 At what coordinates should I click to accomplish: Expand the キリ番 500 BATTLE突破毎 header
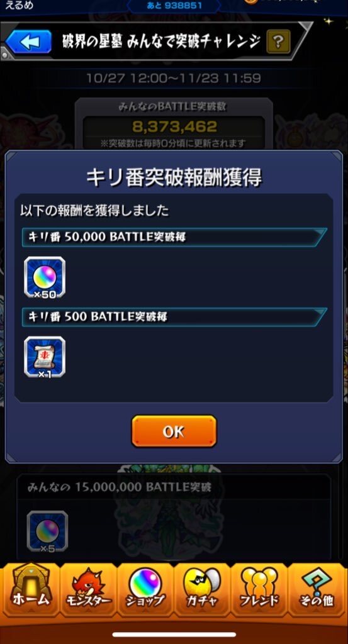174,317
